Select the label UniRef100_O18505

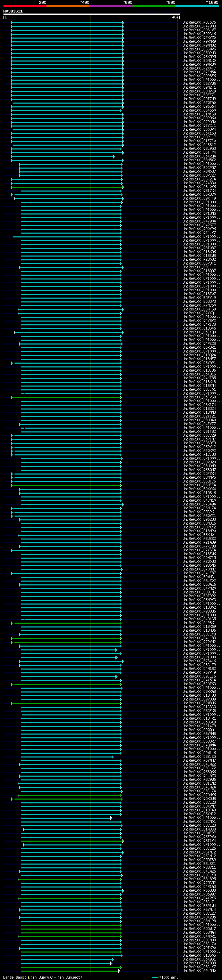[x=199, y=956]
